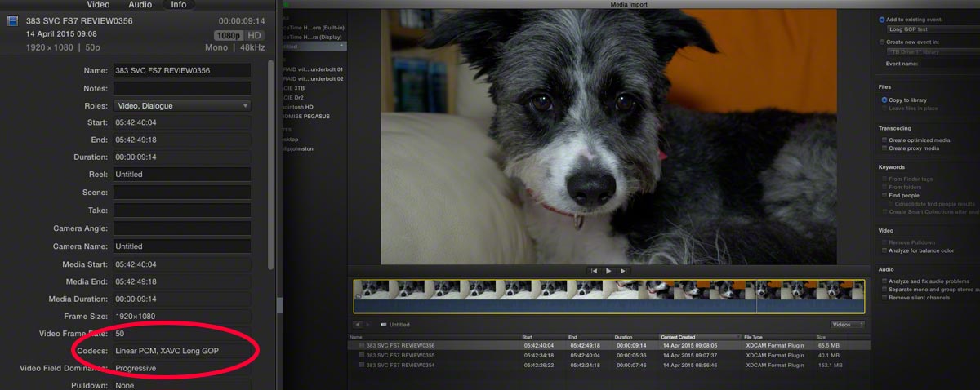Enable Create proxy media checkbox
This screenshot has width=980, height=390.
(884, 148)
